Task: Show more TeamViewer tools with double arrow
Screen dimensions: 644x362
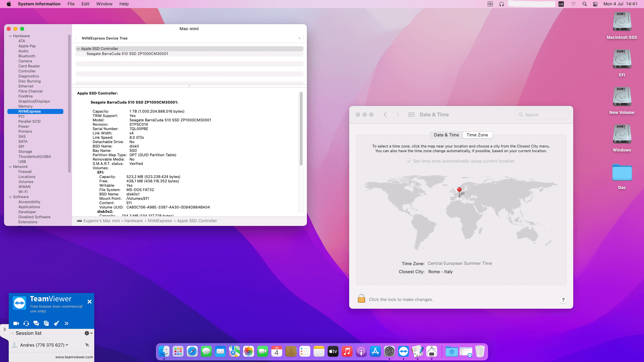Action: 66,323
